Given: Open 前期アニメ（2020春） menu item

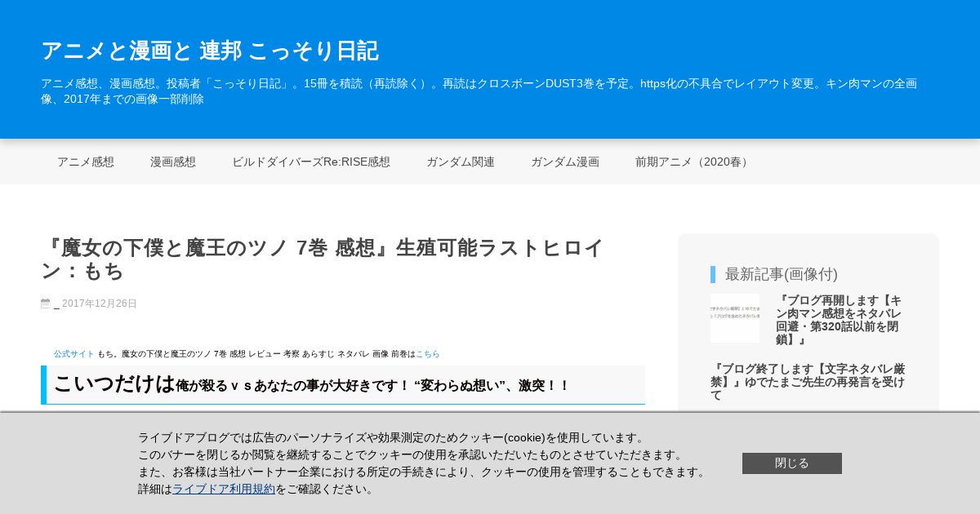Looking at the screenshot, I should click(694, 162).
